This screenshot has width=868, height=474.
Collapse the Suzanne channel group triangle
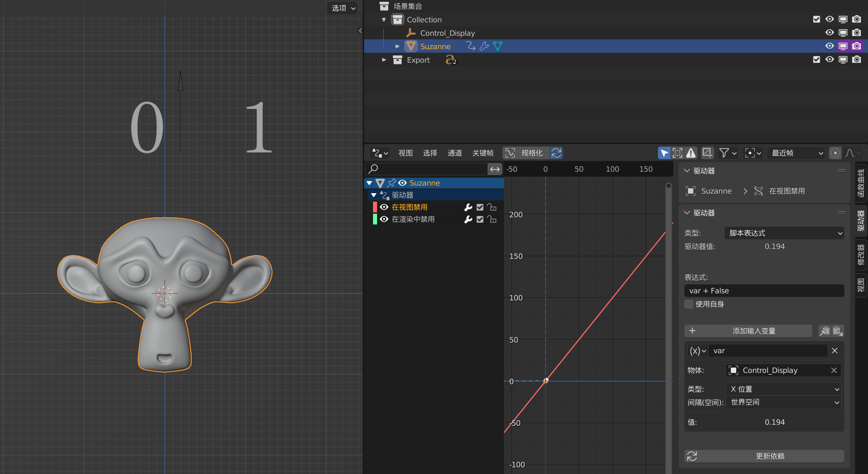(369, 183)
